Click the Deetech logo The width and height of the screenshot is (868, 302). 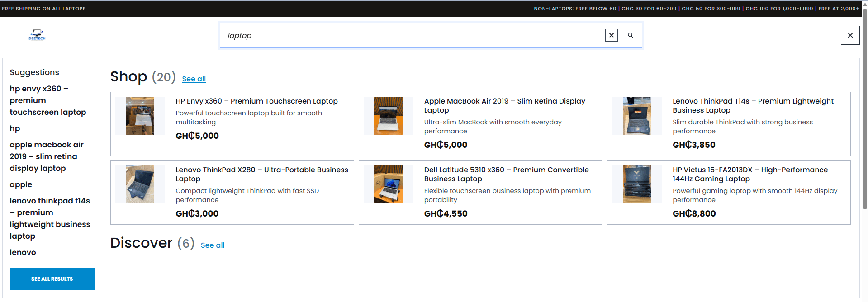pyautogui.click(x=37, y=35)
